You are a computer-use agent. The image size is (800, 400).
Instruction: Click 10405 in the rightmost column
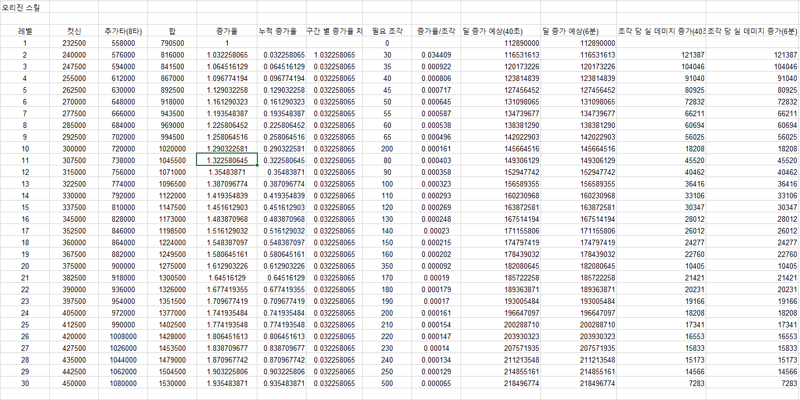pos(753,266)
